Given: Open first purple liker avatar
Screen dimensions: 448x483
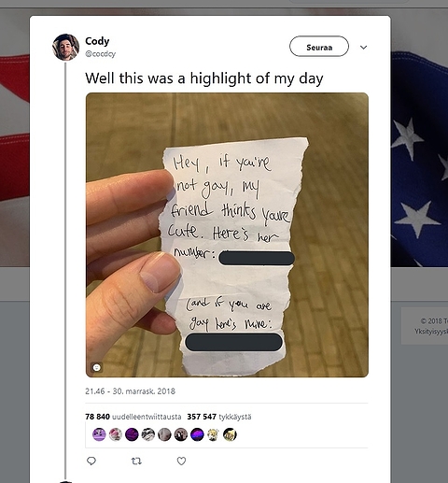Looking at the screenshot, I should 99,434.
